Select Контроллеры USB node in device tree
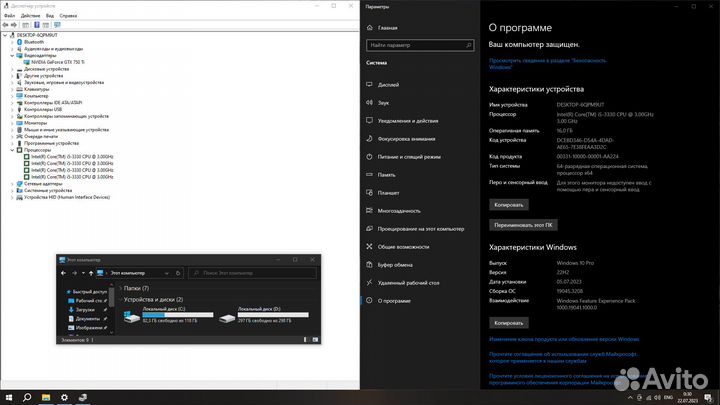 click(43, 109)
